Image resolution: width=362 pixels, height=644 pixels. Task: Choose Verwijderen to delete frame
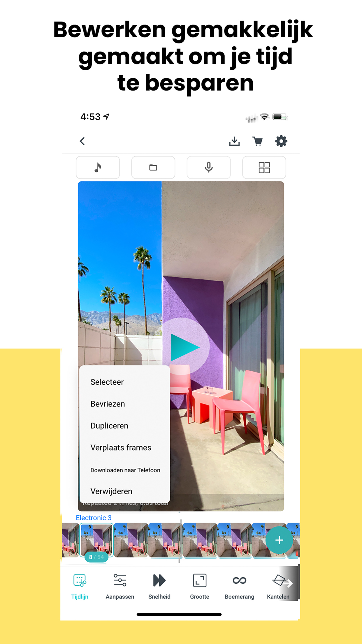(111, 491)
